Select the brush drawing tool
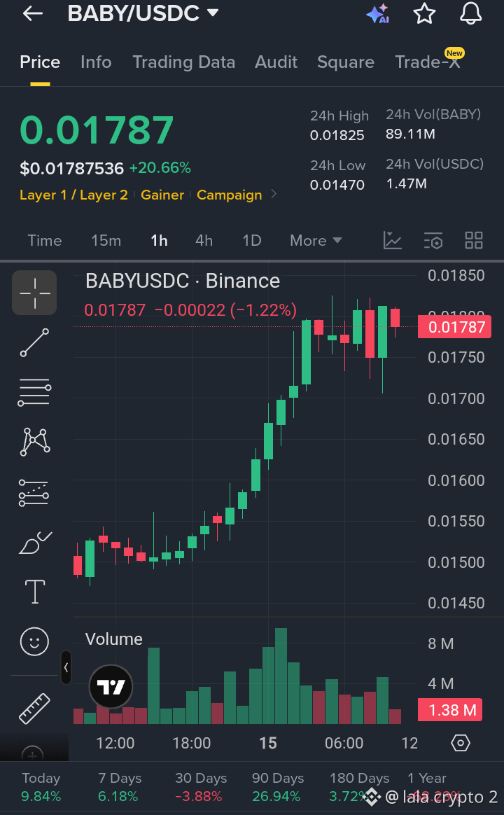The image size is (504, 815). point(34,543)
